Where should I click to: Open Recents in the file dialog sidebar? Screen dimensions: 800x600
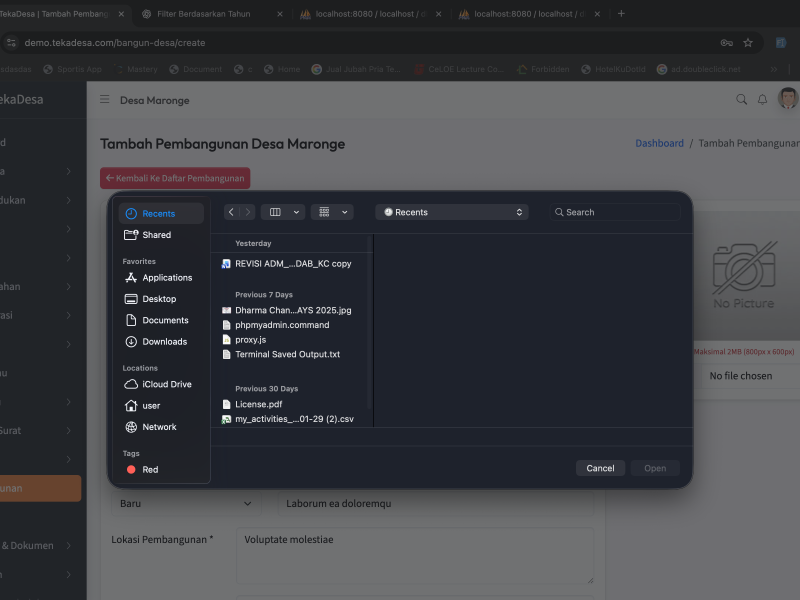pos(158,214)
